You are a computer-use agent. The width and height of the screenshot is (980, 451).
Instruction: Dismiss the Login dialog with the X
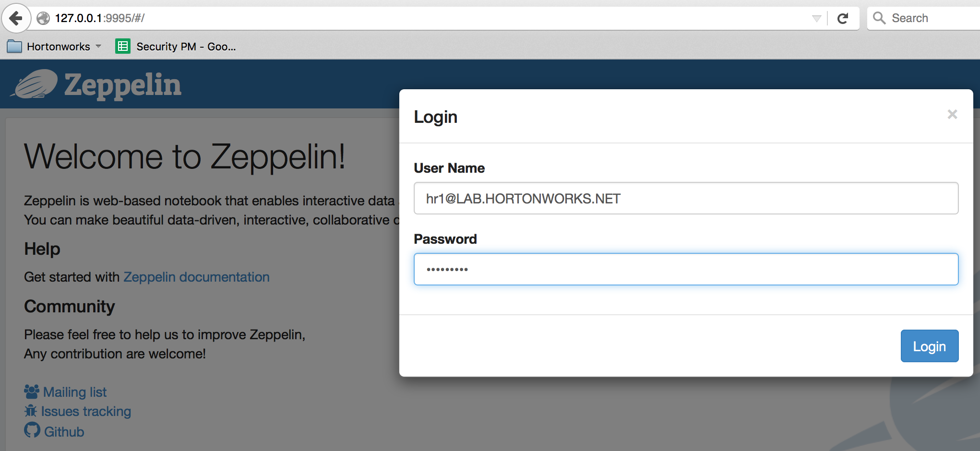coord(952,114)
